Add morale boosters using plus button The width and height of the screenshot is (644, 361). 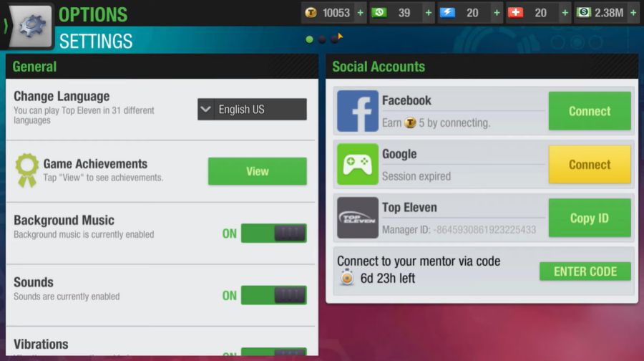click(497, 13)
